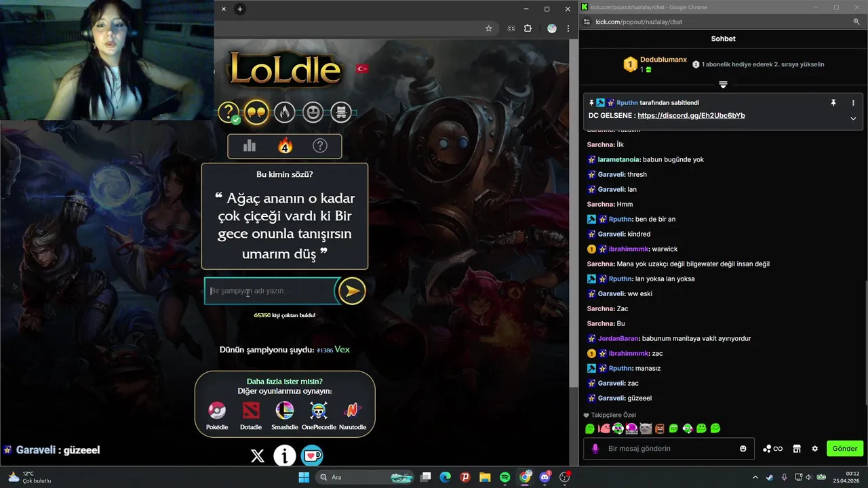Select the Quote mode icon

[x=256, y=112]
